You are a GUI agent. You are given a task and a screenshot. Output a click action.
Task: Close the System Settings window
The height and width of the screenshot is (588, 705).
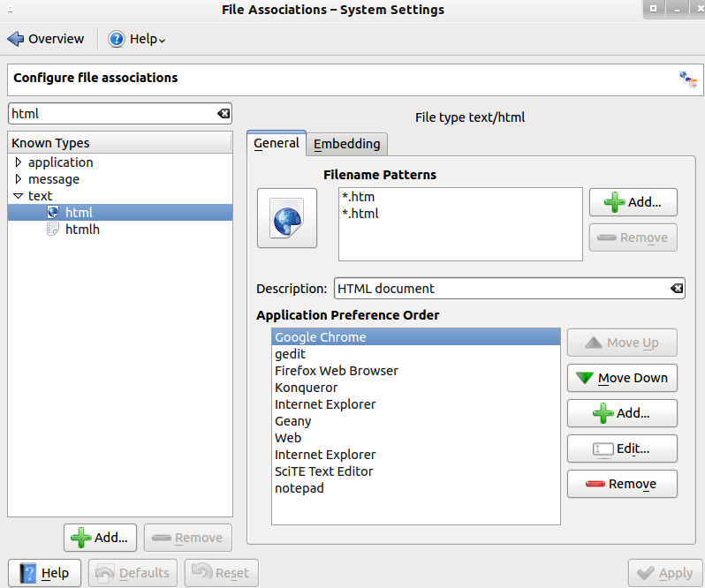[700, 9]
